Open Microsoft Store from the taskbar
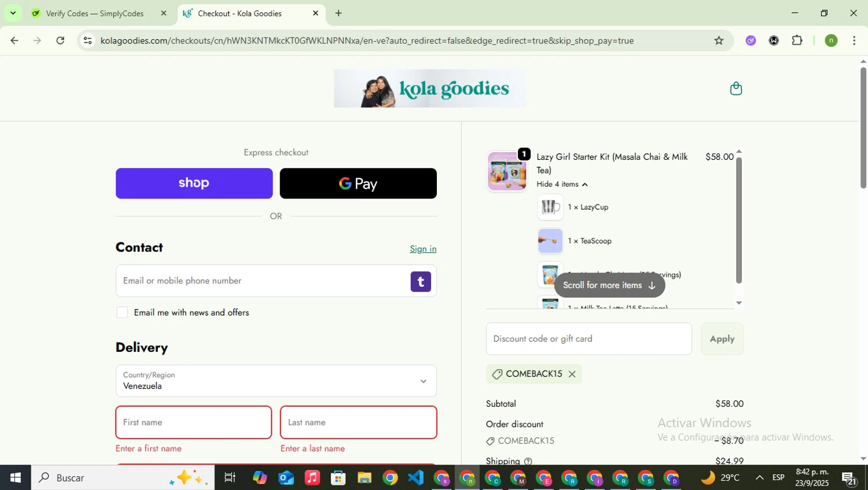Image resolution: width=868 pixels, height=490 pixels. tap(338, 478)
